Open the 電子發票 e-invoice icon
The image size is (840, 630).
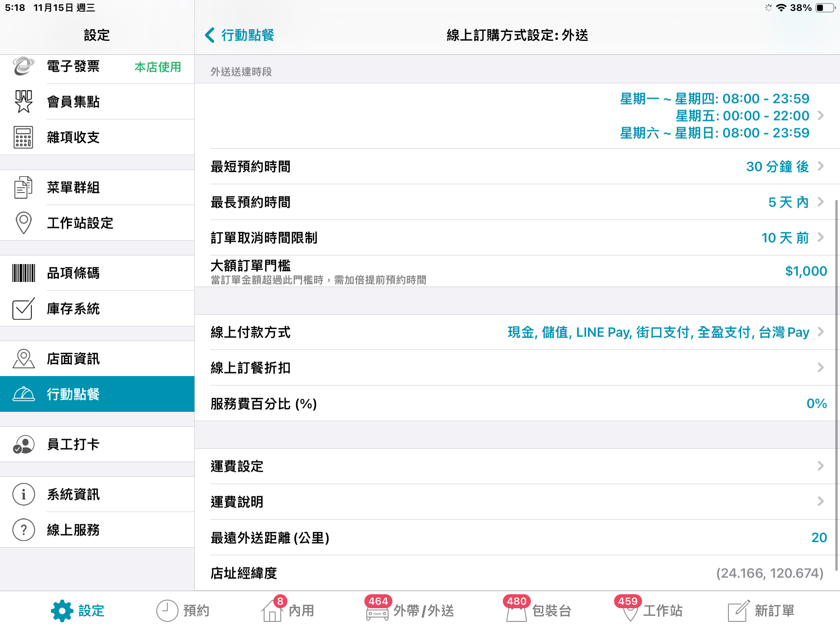point(23,66)
